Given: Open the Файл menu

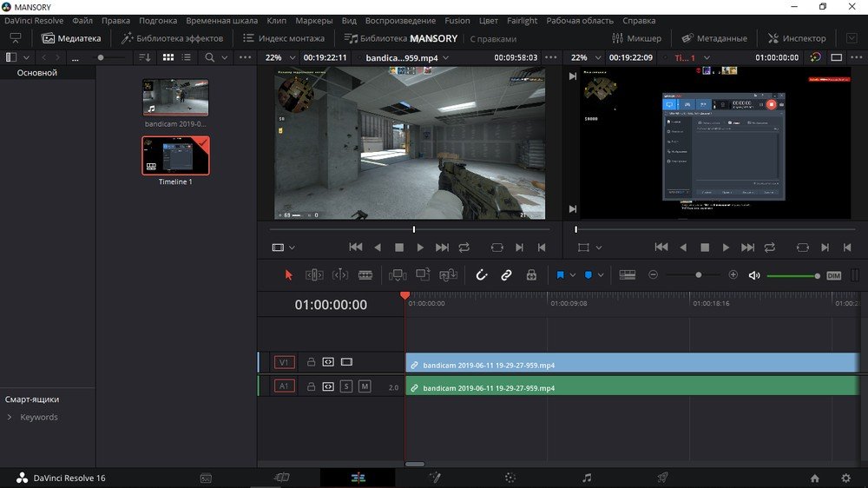Looking at the screenshot, I should 82,21.
